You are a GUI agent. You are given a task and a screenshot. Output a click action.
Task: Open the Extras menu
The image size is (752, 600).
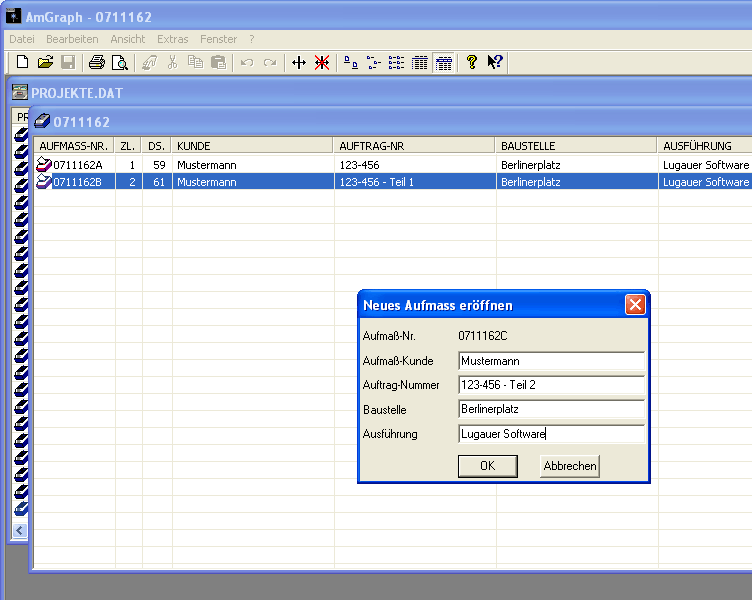click(x=173, y=39)
